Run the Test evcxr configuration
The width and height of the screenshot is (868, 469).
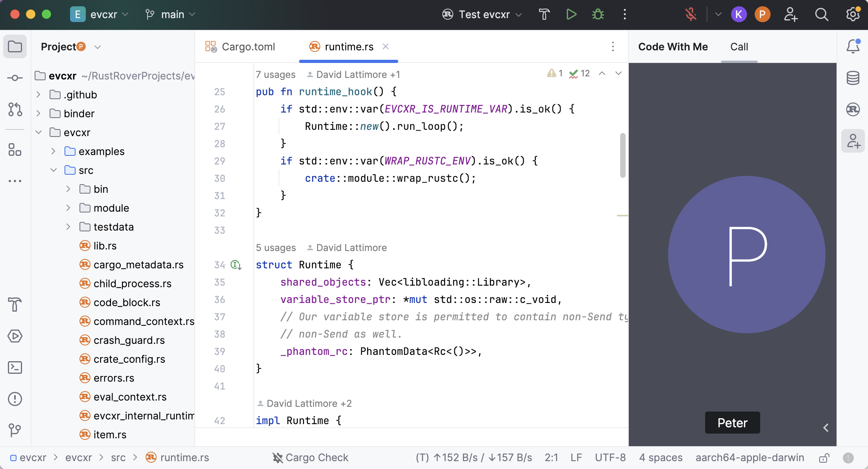(x=571, y=14)
